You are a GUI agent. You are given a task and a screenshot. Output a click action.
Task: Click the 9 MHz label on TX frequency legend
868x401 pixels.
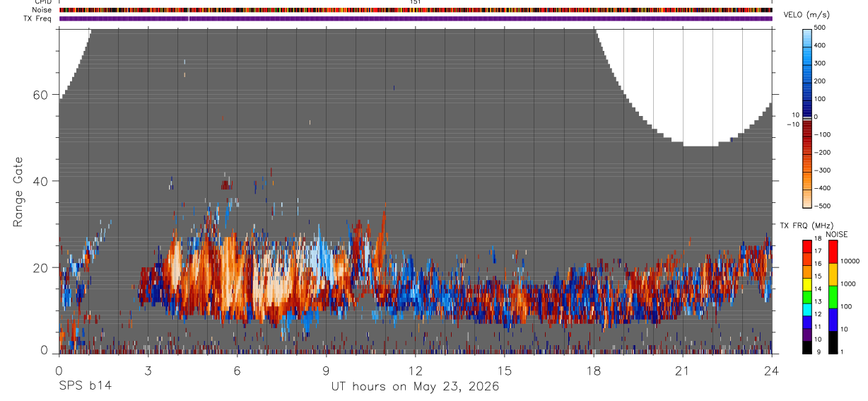pyautogui.click(x=820, y=351)
